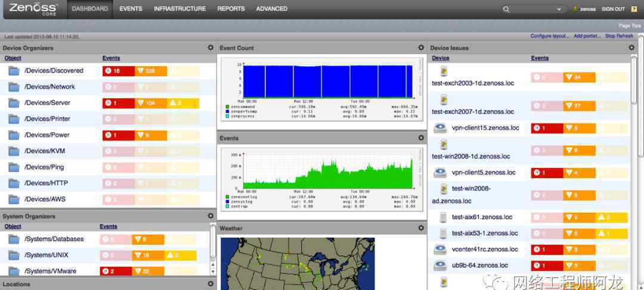Open the ADVANCED menu
Viewport: 644px width, 290px height.
tap(271, 8)
